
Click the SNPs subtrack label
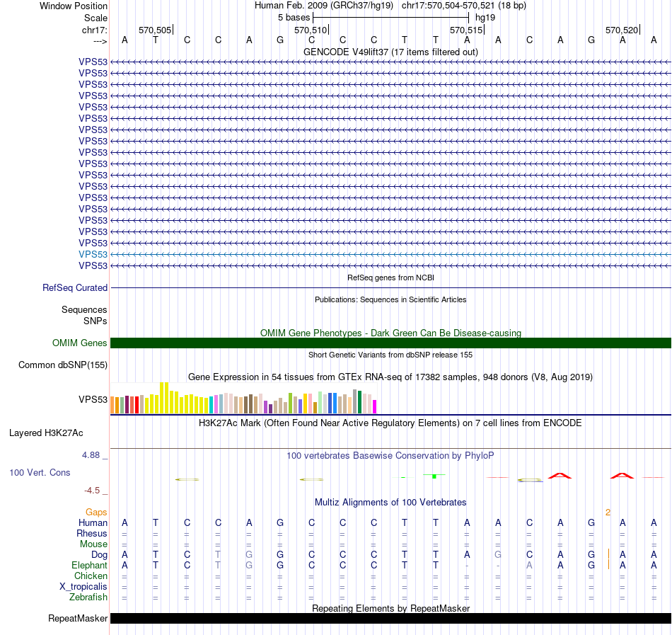pyautogui.click(x=95, y=321)
